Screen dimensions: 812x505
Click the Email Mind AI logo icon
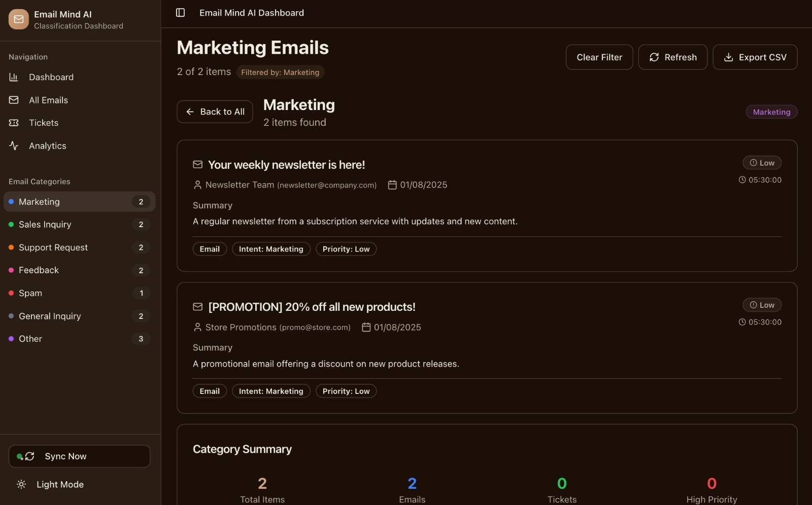(x=18, y=19)
